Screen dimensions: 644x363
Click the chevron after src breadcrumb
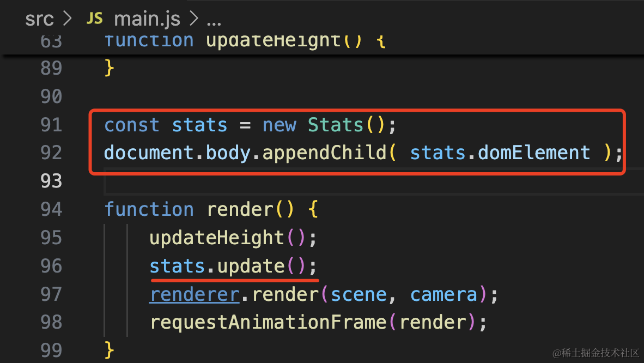click(x=68, y=19)
